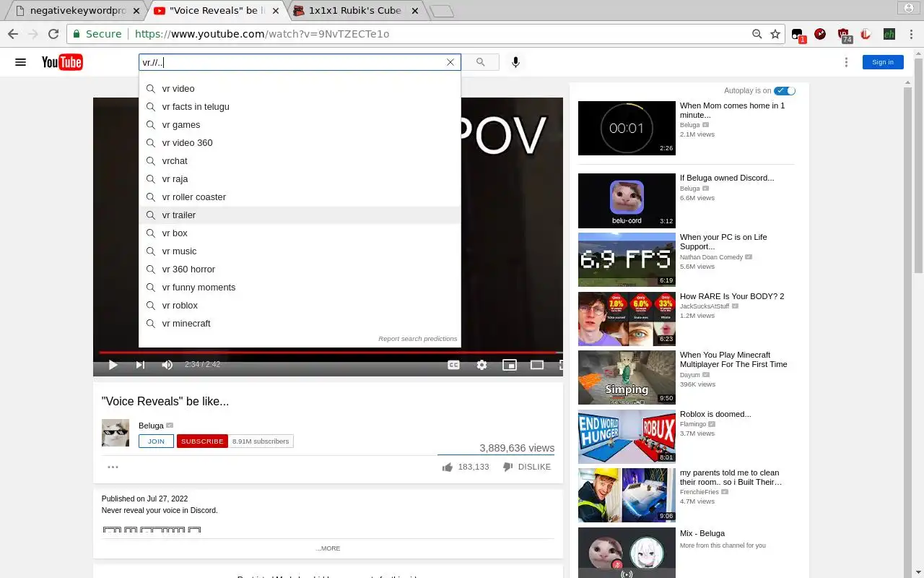Open the player settings gear
The width and height of the screenshot is (924, 578).
(481, 365)
